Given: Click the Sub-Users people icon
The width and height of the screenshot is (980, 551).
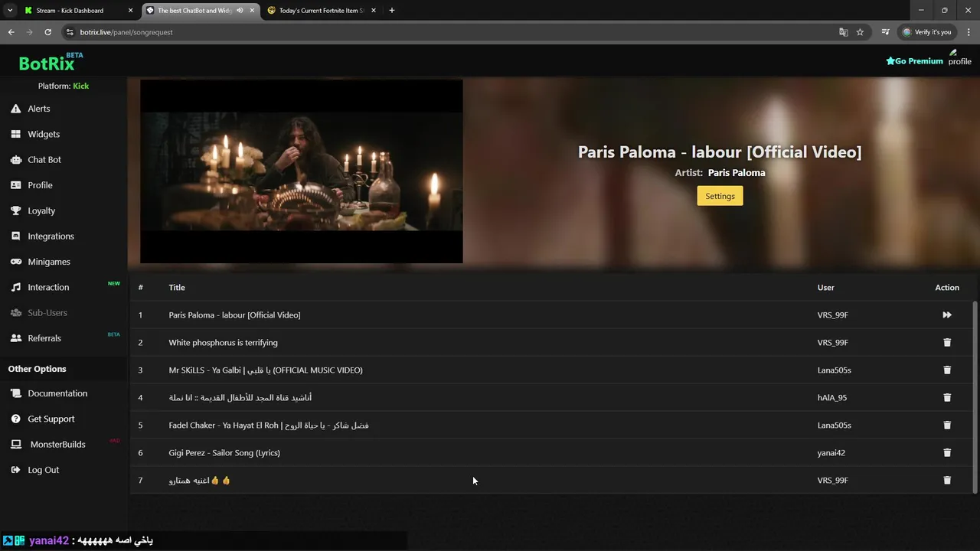Looking at the screenshot, I should point(15,313).
